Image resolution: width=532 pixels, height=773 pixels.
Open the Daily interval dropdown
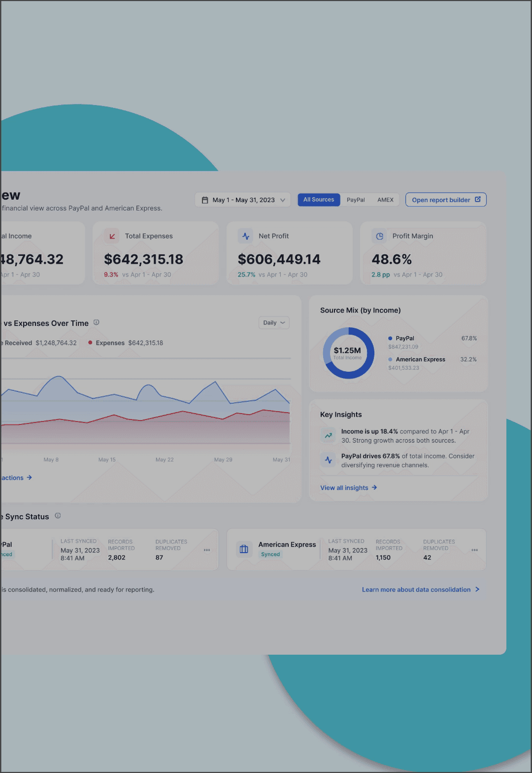[274, 323]
